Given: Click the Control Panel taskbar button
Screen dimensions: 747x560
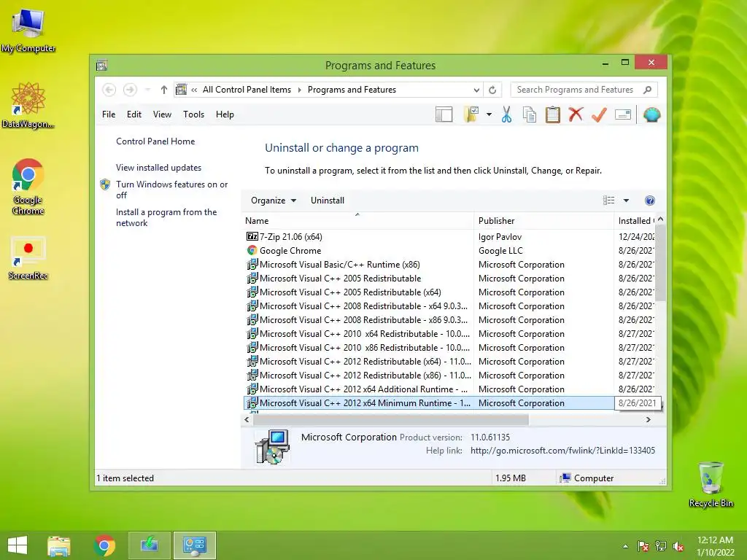Looking at the screenshot, I should (x=194, y=545).
